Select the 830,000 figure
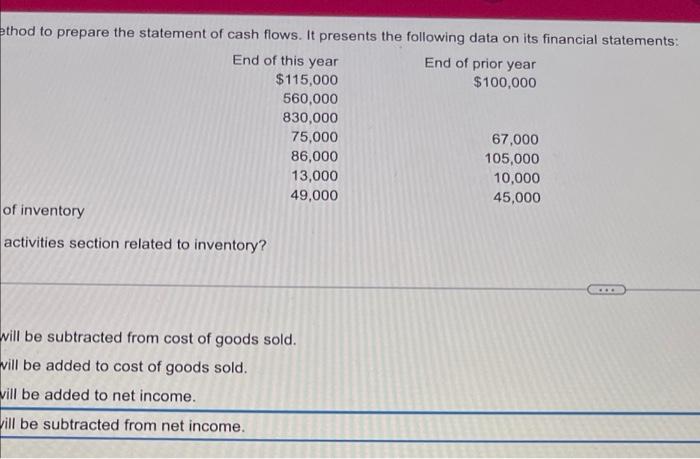Screen dimensions: 700x459 pos(310,118)
